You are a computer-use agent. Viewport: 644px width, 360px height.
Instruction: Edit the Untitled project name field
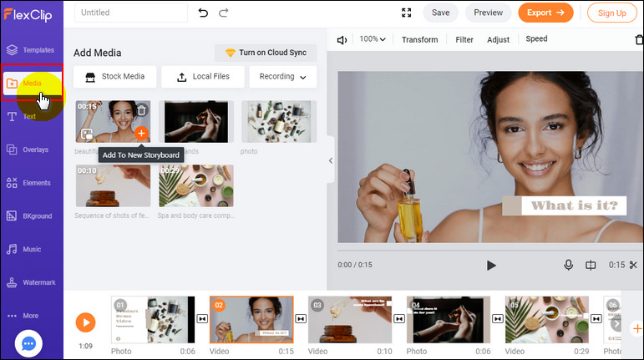(131, 13)
